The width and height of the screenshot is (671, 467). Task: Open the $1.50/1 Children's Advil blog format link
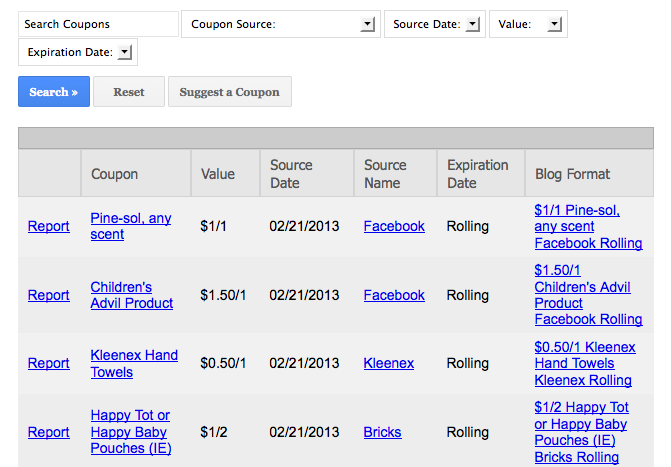click(x=588, y=295)
